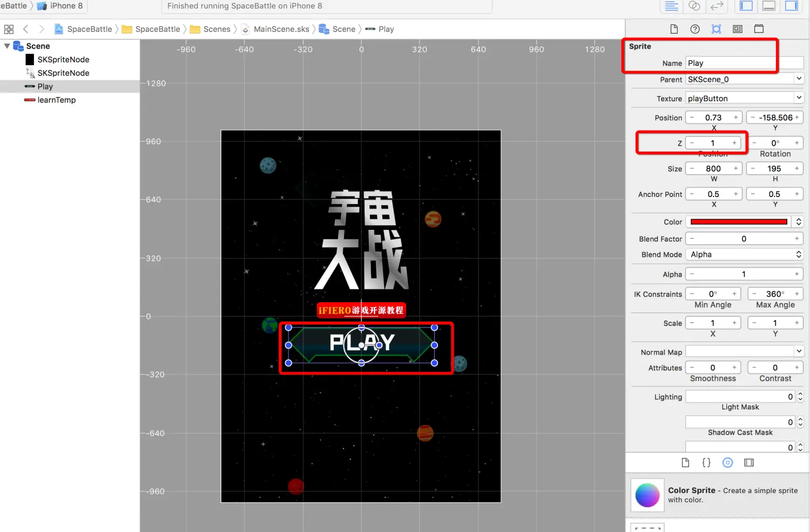Open the Color popup arrows
Image resolution: width=810 pixels, height=532 pixels.
[798, 222]
